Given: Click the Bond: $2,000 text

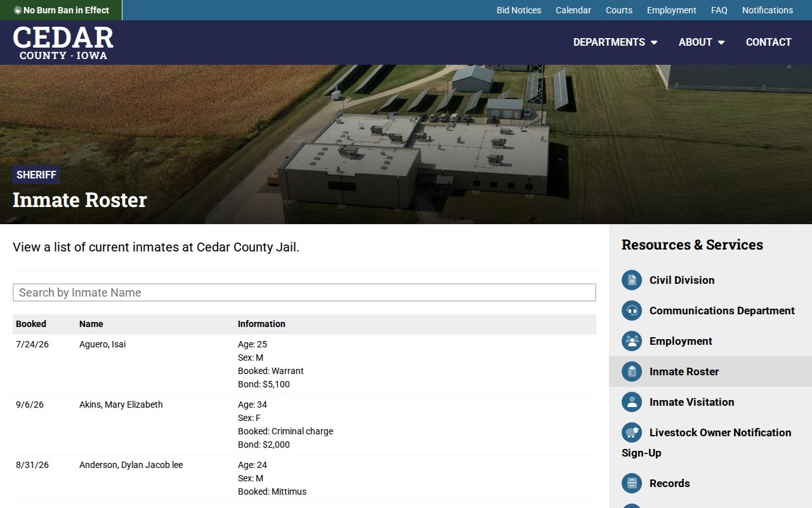Looking at the screenshot, I should pos(264,444).
